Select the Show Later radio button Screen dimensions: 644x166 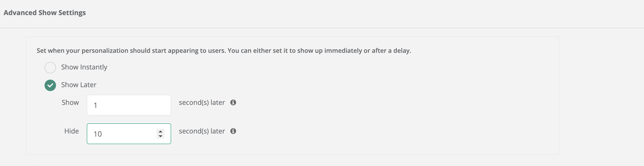50,85
